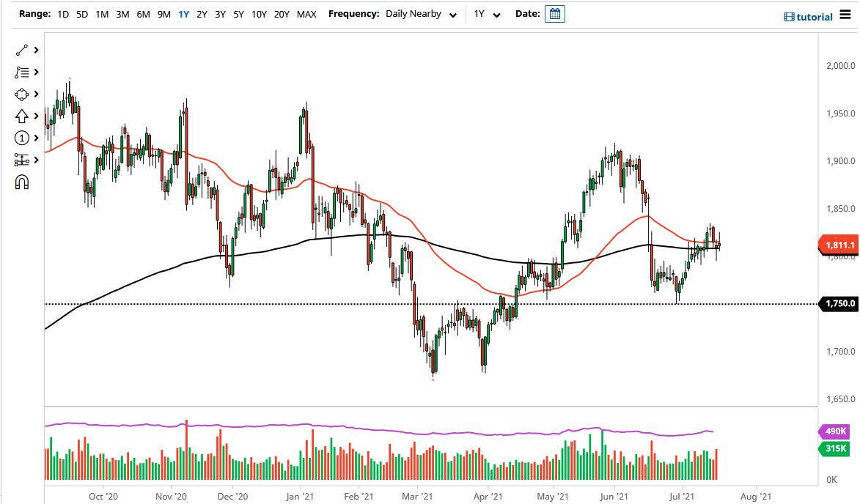Set range to MAX

[306, 14]
